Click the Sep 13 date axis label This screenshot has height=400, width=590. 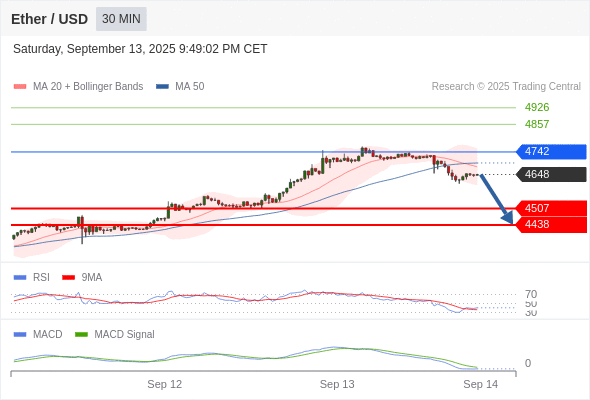click(x=337, y=384)
